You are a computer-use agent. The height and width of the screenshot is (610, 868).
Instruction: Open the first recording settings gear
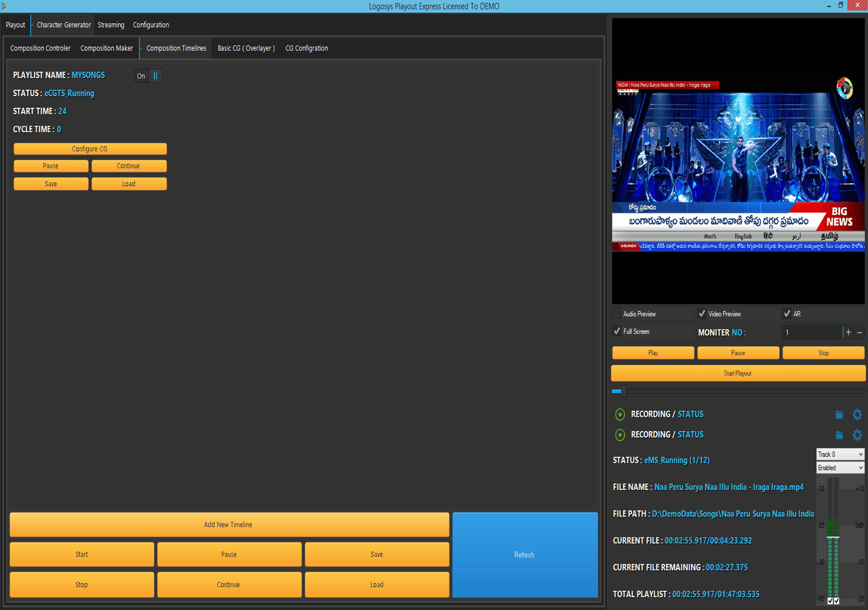[857, 415]
